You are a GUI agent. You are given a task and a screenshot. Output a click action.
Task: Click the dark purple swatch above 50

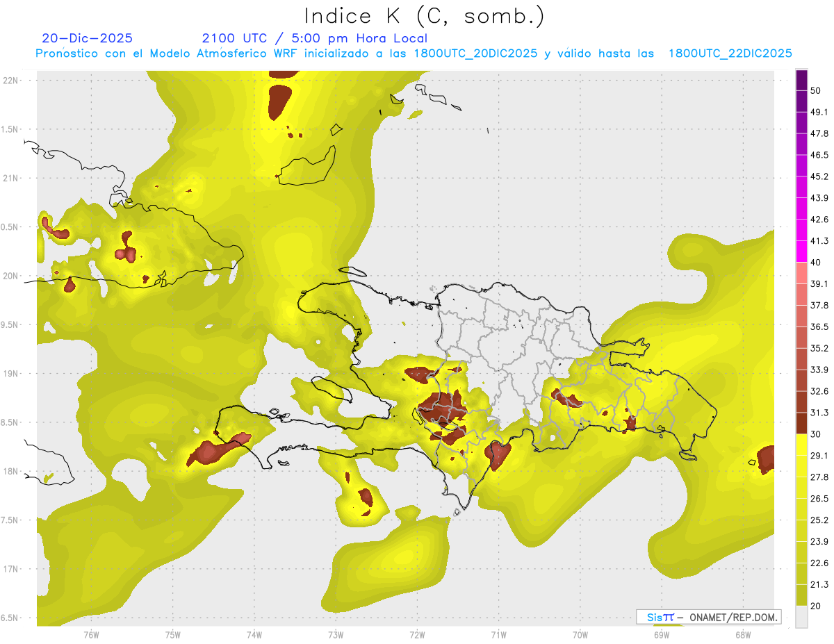pos(801,80)
